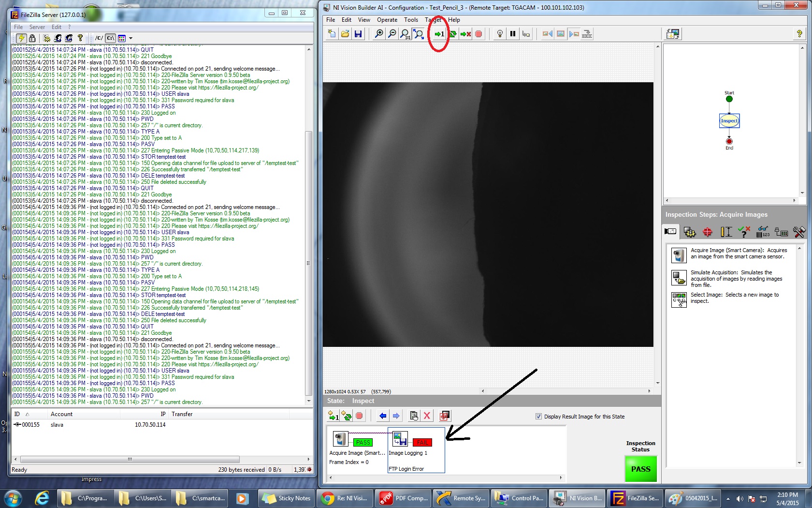Open Server menu in FileZilla Server
Image resolution: width=812 pixels, height=508 pixels.
(37, 27)
